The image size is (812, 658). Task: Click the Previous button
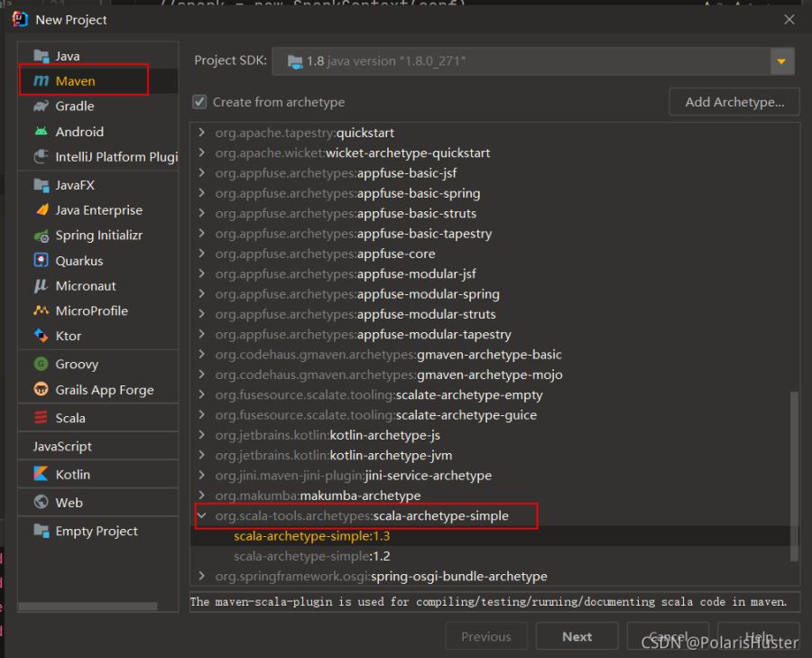486,636
